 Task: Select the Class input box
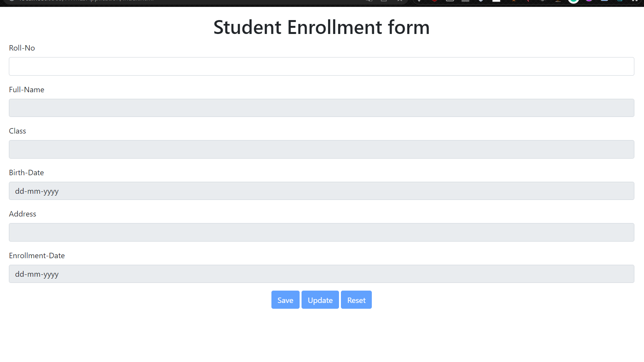pos(321,149)
